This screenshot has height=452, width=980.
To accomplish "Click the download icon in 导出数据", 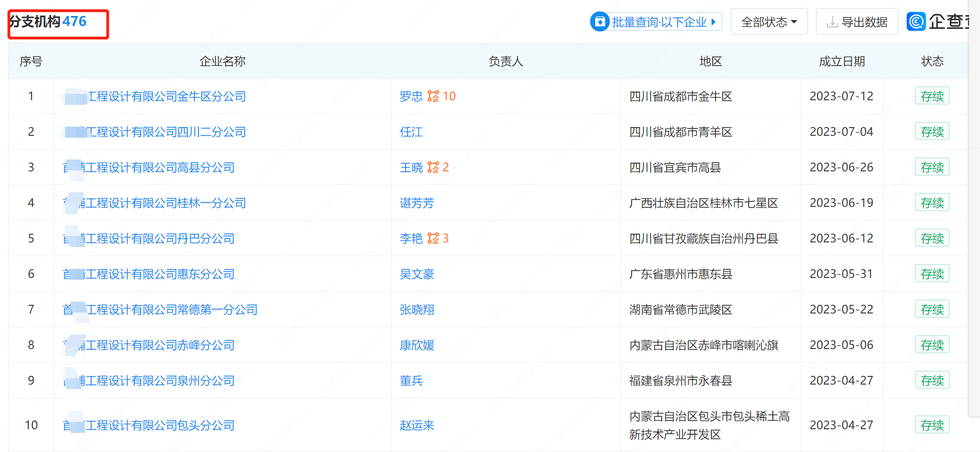I will (832, 21).
